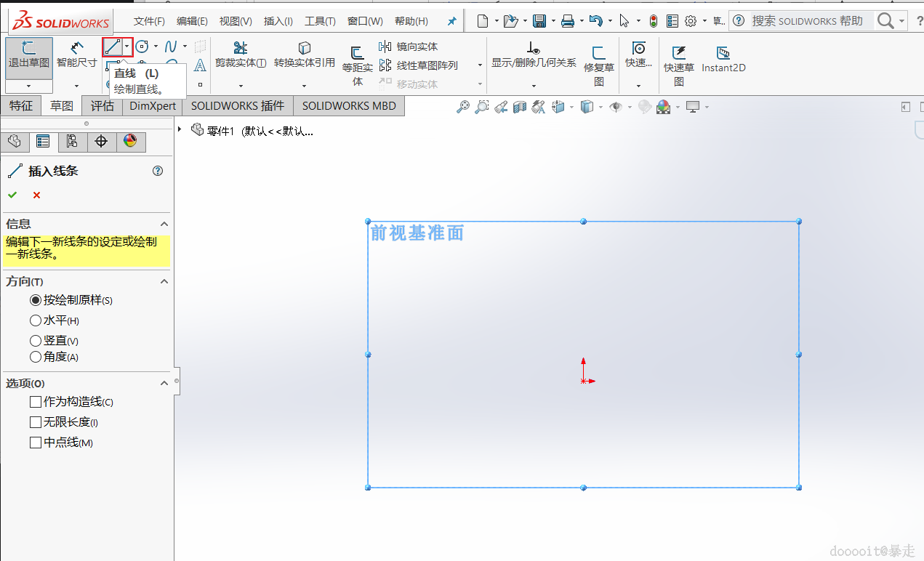
Task: Click the SOLIDWORKS help search field
Action: 807,21
